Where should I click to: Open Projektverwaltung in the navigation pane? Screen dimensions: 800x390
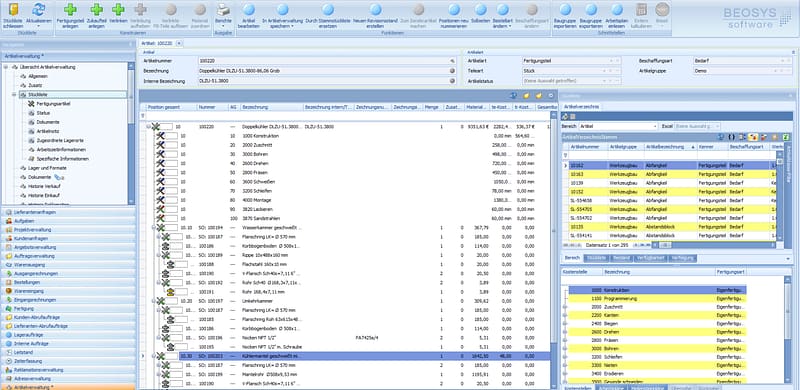click(x=68, y=230)
